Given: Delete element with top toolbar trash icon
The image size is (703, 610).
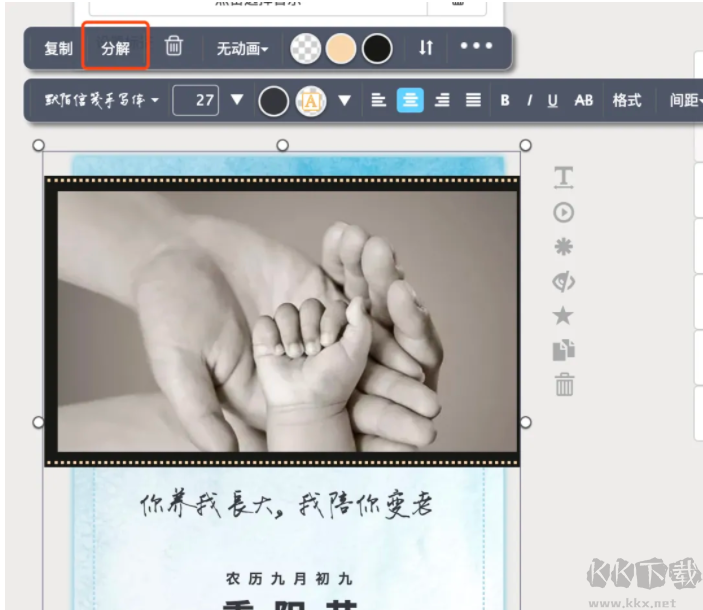Looking at the screenshot, I should (x=174, y=46).
